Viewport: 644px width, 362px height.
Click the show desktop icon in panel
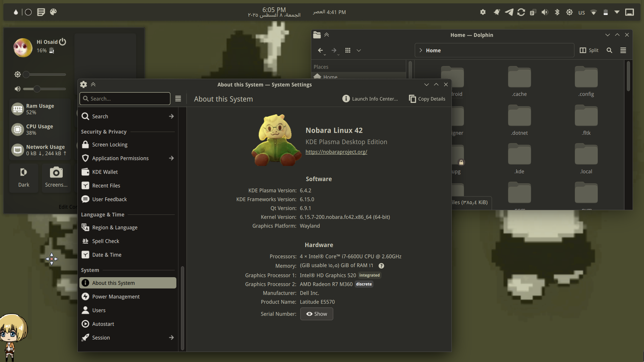point(630,12)
